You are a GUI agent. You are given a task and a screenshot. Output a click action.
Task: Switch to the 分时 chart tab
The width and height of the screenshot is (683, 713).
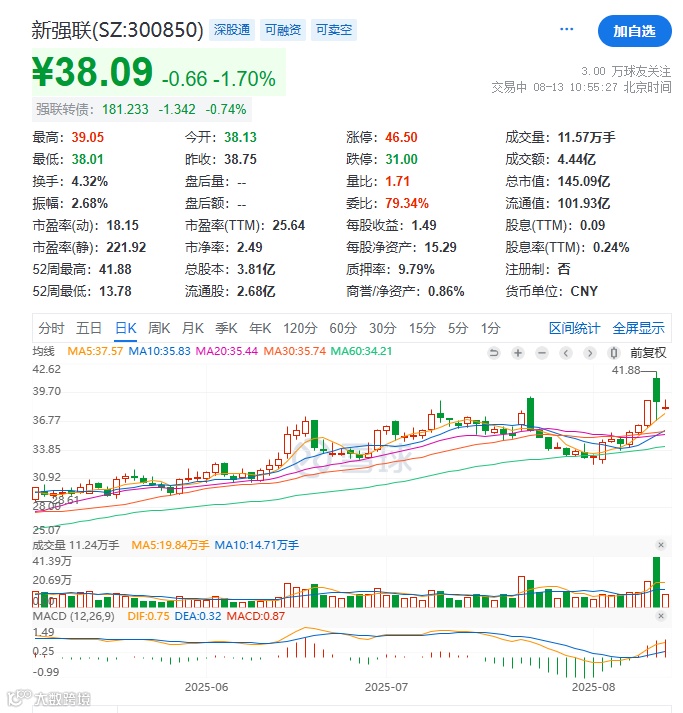(51, 328)
